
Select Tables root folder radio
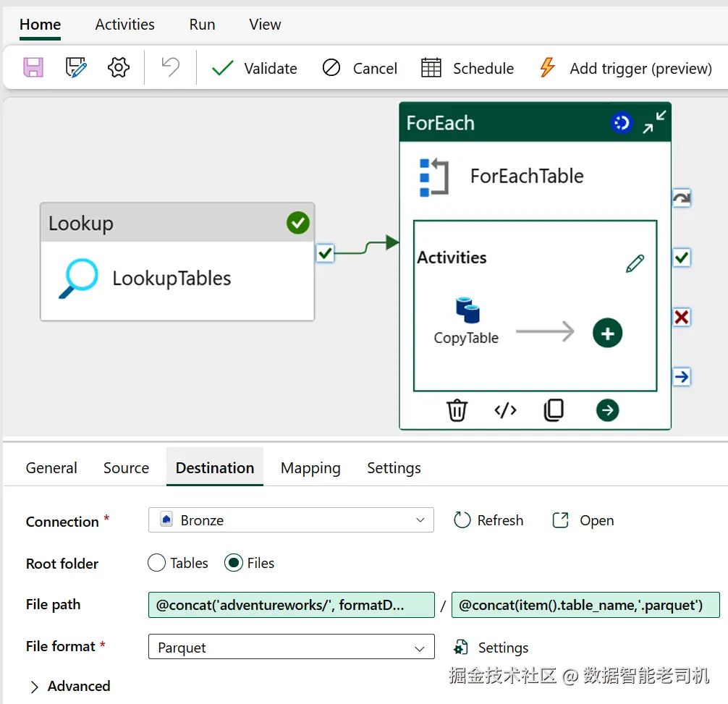(156, 563)
